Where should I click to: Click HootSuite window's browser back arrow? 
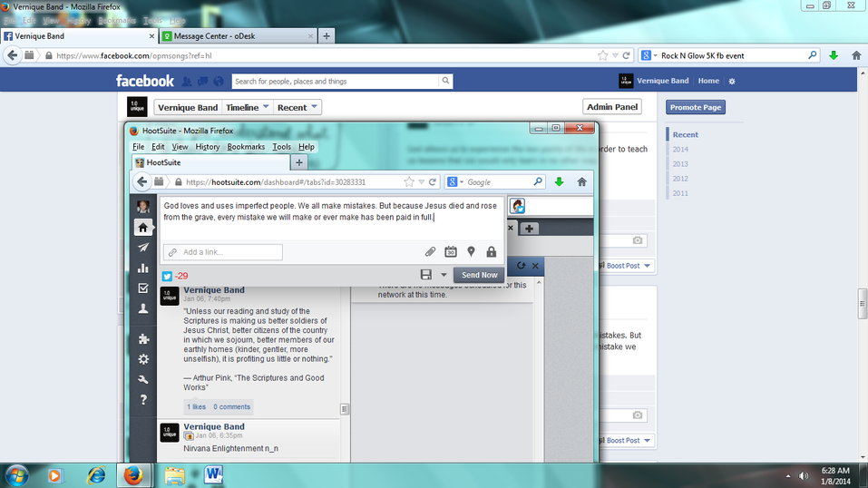[x=142, y=181]
